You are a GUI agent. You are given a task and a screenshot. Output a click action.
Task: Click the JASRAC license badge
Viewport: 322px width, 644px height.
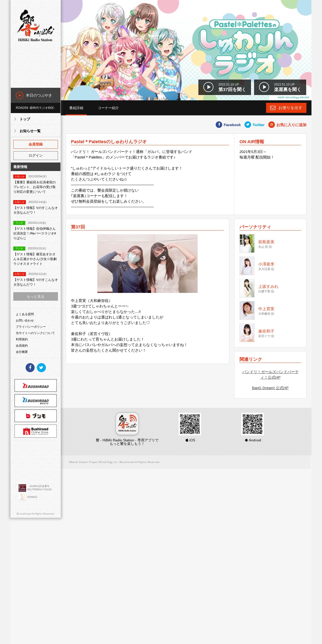click(22, 488)
